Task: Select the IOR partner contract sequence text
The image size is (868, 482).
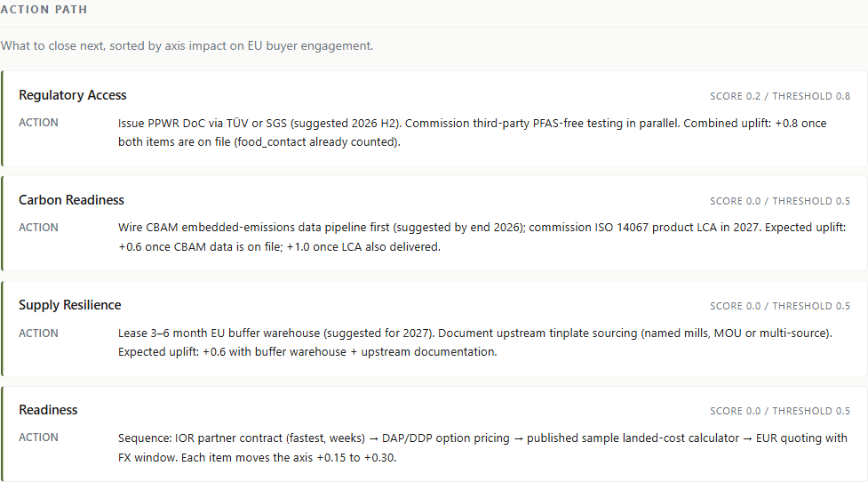Action: click(482, 447)
